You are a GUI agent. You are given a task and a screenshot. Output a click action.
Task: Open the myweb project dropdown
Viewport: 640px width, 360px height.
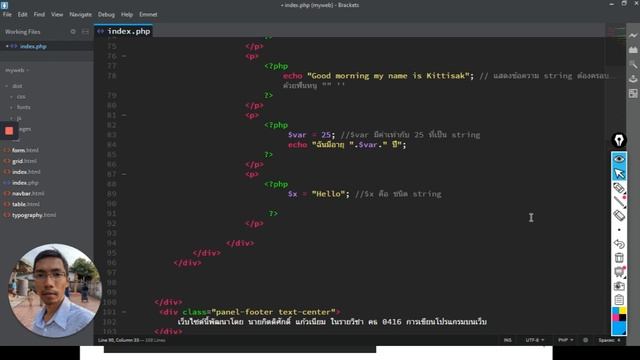click(17, 70)
